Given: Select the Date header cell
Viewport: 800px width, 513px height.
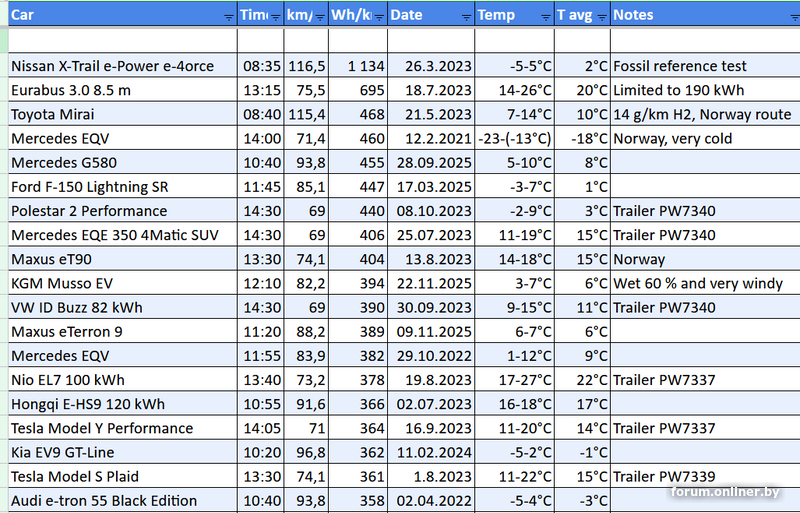Looking at the screenshot, I should point(431,14).
